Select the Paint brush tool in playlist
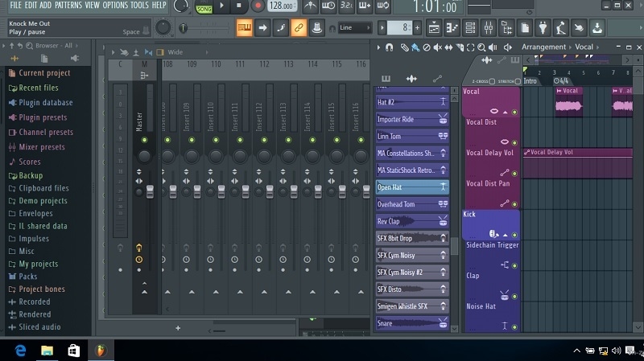The image size is (644, 361). 415,47
